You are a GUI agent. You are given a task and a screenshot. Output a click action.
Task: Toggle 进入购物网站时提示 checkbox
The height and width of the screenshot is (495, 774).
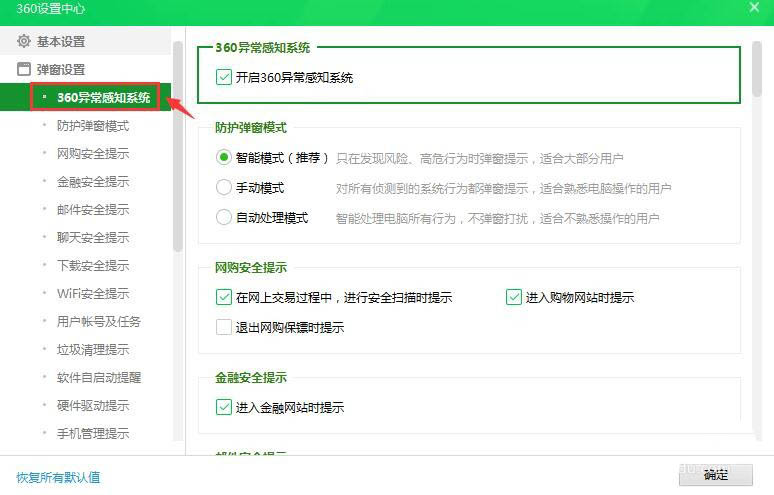click(x=514, y=297)
